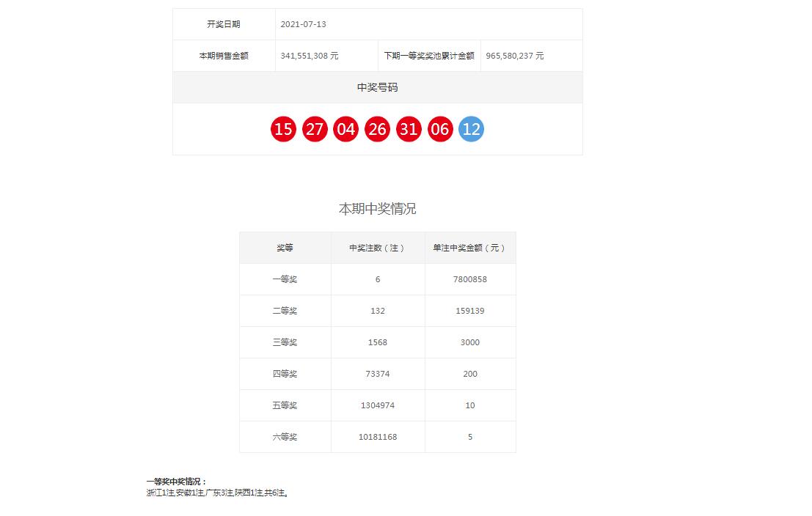812x516 pixels.
Task: Select fifth prize amount 10
Action: point(470,406)
